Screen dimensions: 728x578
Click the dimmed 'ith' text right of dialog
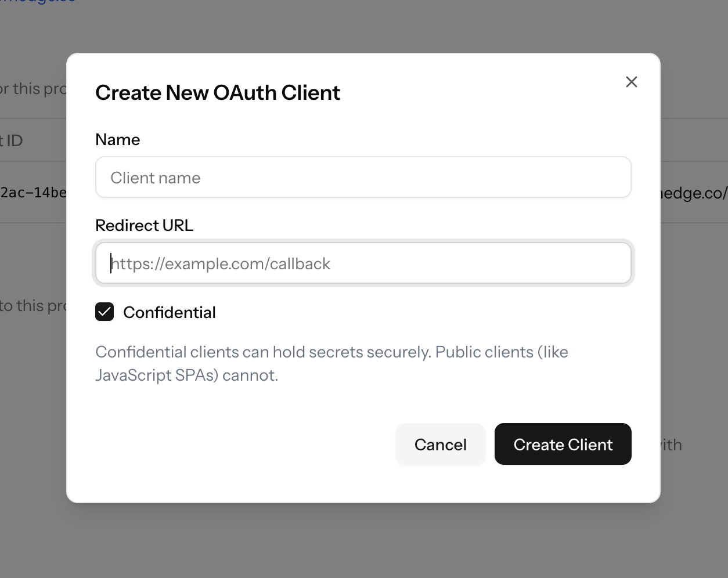671,445
